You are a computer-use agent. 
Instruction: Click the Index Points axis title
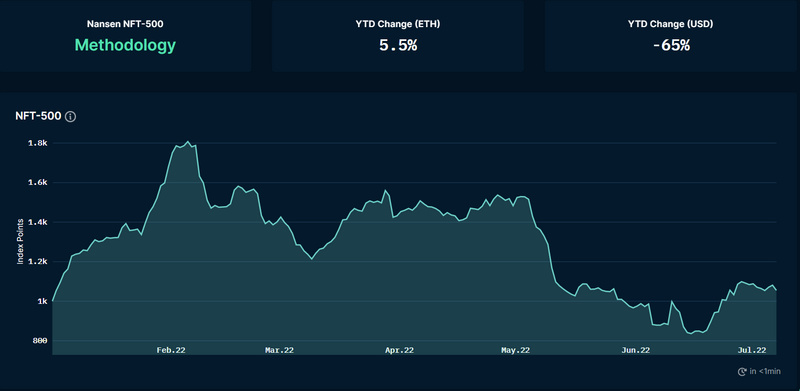point(20,242)
